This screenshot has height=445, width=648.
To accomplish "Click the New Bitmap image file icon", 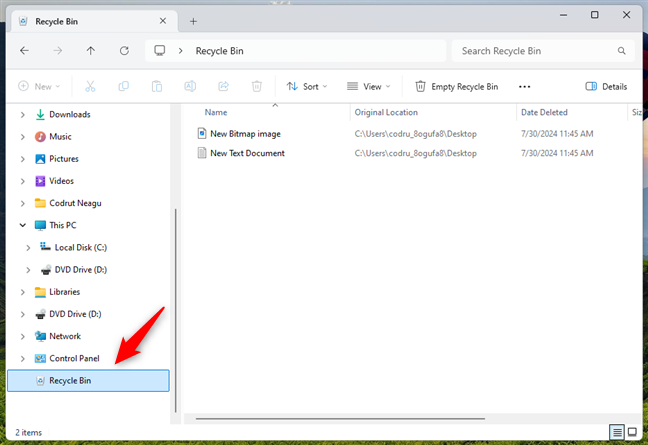I will 202,133.
